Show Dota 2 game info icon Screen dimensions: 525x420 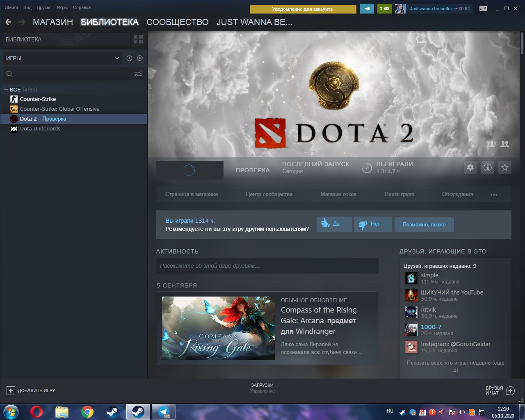point(488,167)
